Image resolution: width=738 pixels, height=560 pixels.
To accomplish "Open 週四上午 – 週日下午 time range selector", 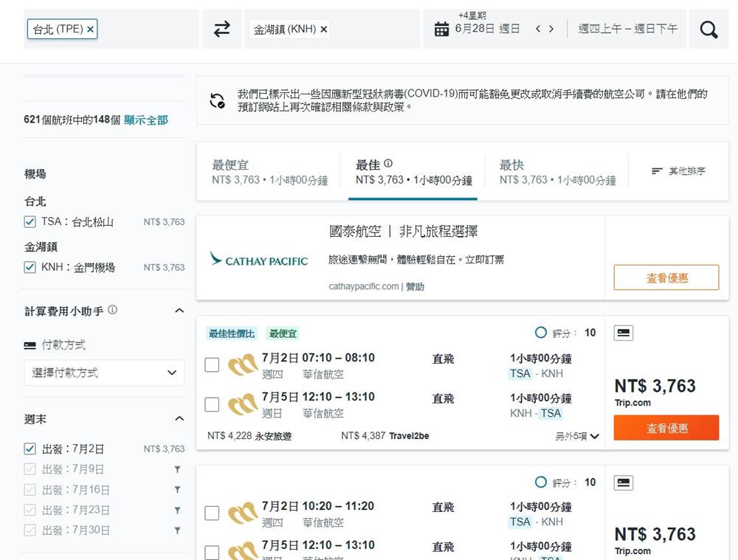I will pos(628,30).
